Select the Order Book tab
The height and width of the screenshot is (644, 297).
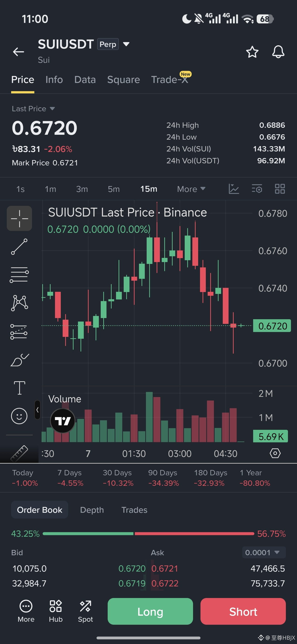(x=39, y=509)
